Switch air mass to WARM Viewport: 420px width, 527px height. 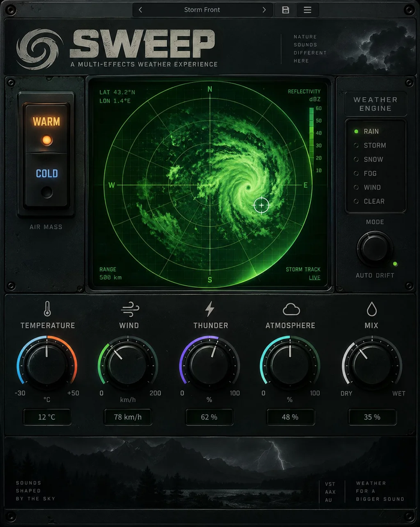coord(46,128)
